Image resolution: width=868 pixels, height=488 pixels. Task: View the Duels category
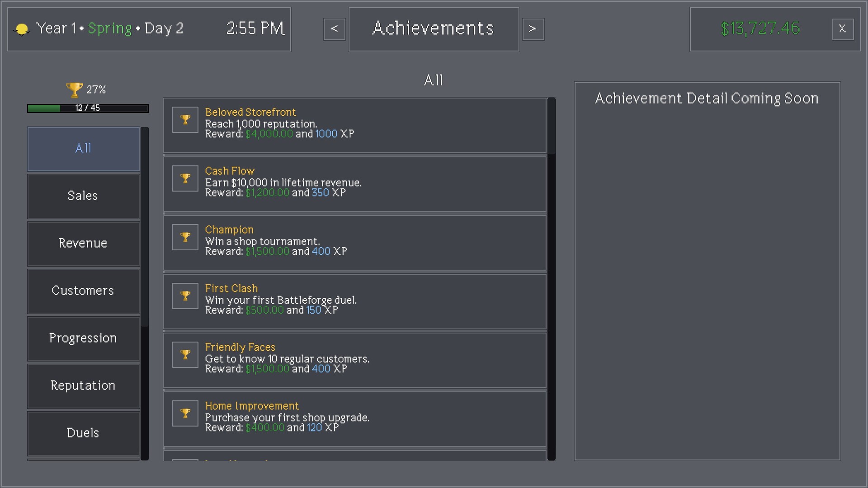84,433
